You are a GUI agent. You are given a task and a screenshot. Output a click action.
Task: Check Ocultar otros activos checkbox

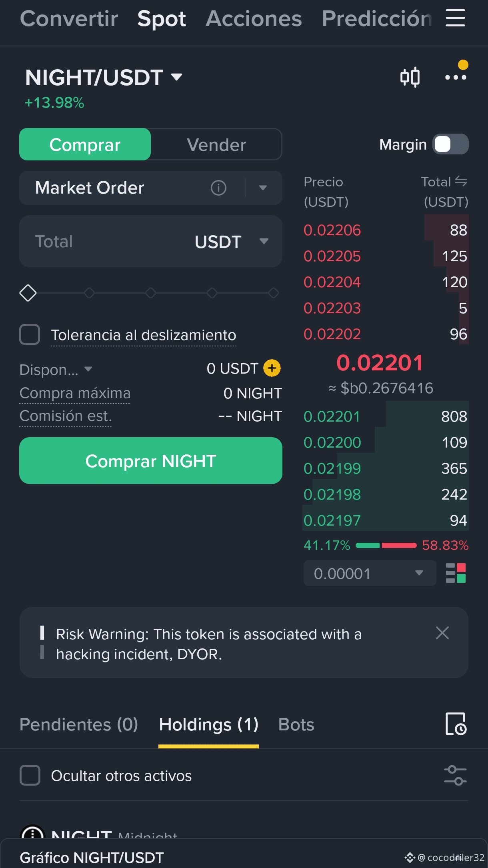point(30,775)
